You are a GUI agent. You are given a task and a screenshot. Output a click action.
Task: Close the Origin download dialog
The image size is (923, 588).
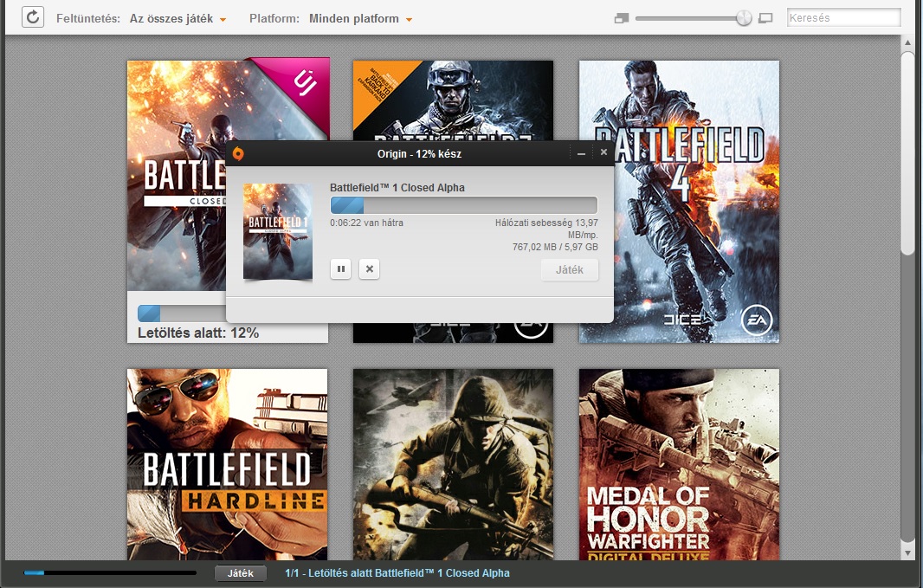coord(603,152)
